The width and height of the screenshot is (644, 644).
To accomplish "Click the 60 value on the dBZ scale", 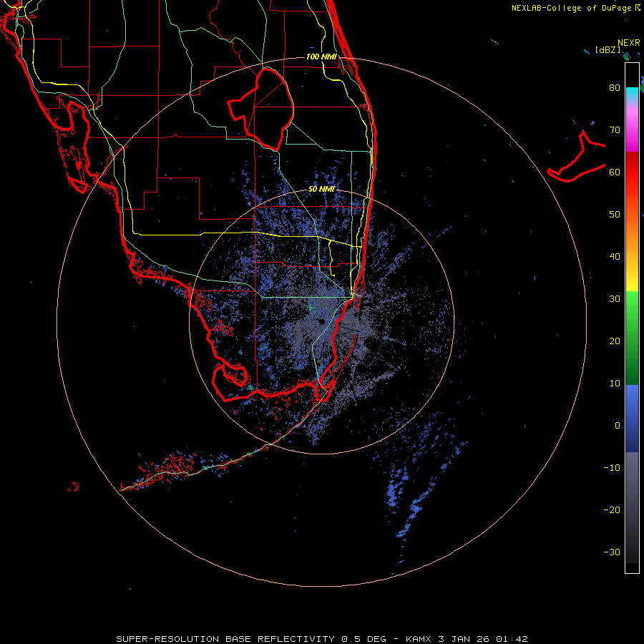I will point(615,172).
